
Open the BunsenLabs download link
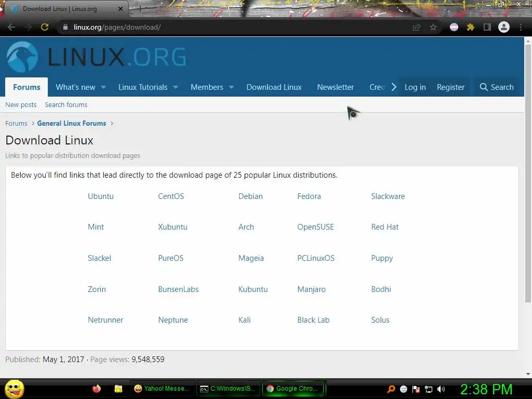point(178,289)
